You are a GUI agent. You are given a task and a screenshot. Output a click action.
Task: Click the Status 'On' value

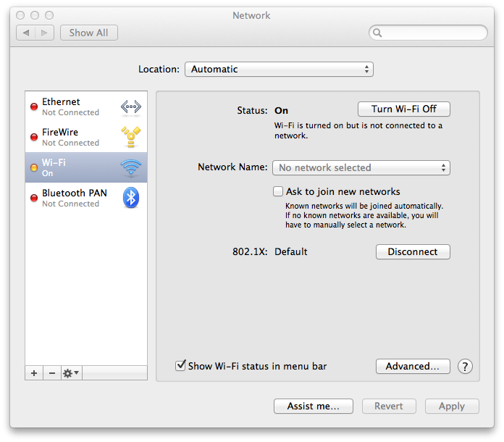281,111
